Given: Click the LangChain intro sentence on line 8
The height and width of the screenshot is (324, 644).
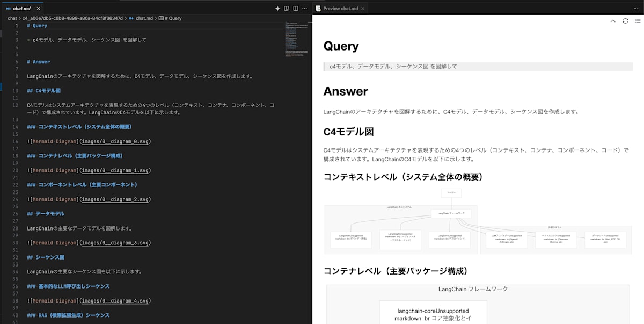Looking at the screenshot, I should pyautogui.click(x=140, y=76).
